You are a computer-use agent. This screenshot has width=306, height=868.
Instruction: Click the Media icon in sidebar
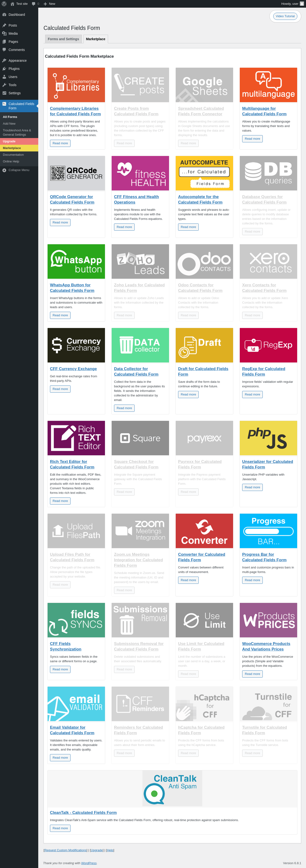click(4, 33)
